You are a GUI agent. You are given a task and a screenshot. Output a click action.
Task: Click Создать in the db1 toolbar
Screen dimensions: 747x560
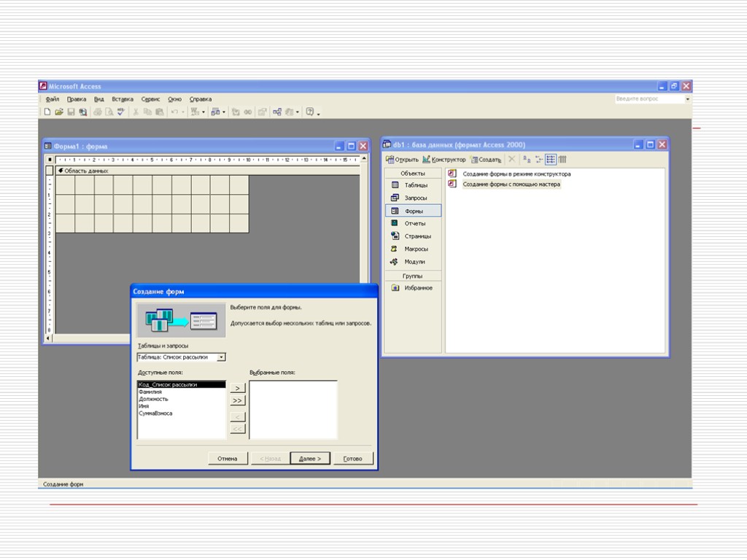[486, 159]
